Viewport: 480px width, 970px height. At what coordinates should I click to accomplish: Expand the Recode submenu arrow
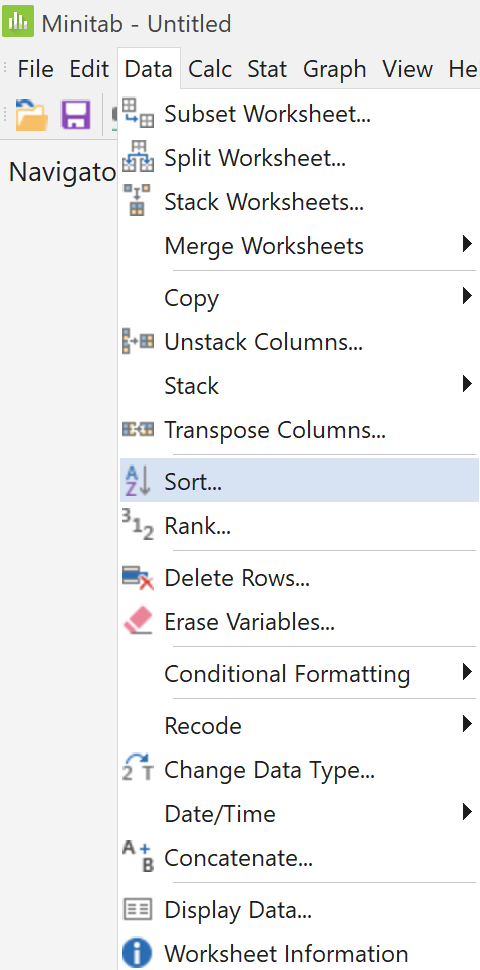[468, 724]
